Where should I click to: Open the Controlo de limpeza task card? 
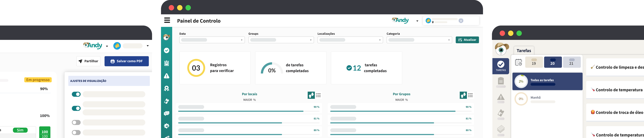(615, 67)
